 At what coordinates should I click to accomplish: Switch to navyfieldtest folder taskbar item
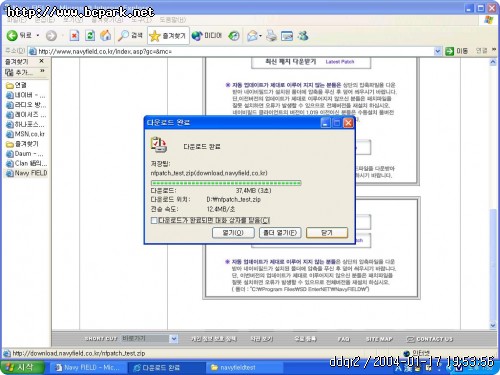(x=244, y=368)
